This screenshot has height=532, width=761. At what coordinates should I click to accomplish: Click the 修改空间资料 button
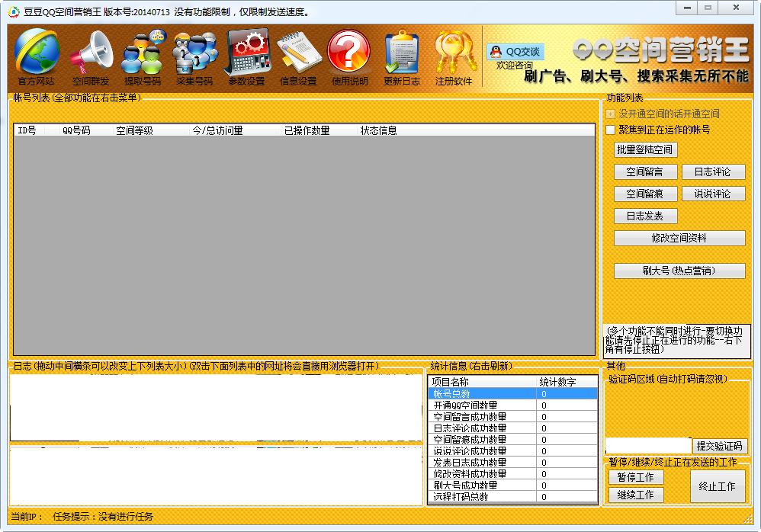pos(679,238)
